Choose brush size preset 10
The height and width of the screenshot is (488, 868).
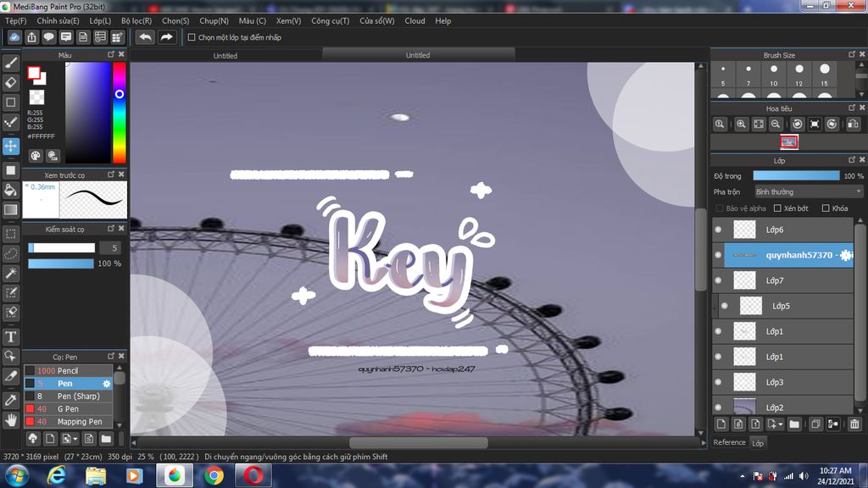[x=773, y=75]
